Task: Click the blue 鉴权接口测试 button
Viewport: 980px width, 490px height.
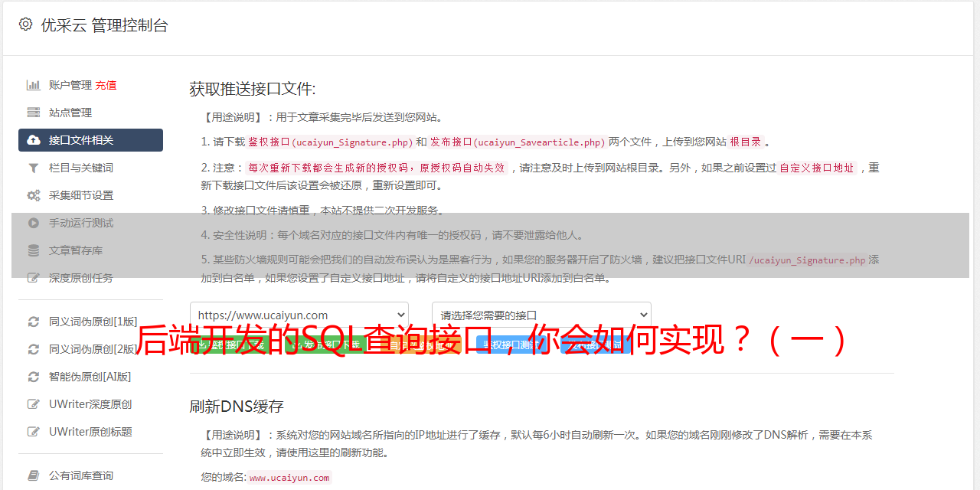Action: [x=511, y=345]
